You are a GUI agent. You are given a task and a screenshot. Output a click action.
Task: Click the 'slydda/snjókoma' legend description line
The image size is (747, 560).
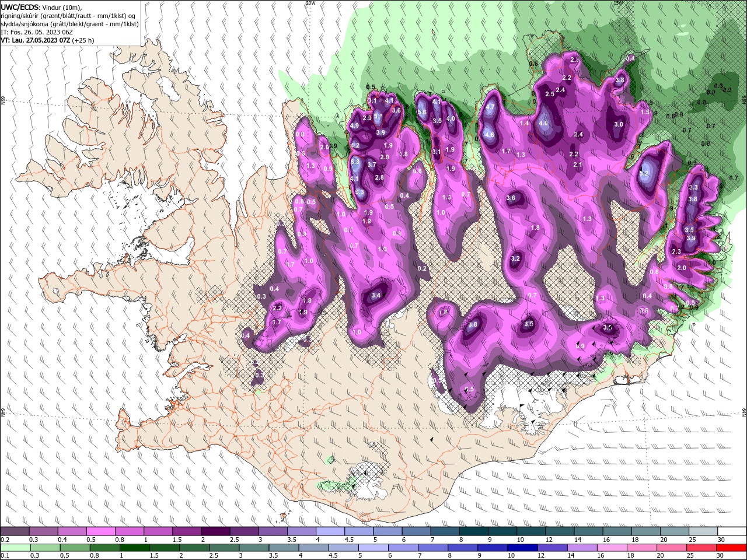69,24
